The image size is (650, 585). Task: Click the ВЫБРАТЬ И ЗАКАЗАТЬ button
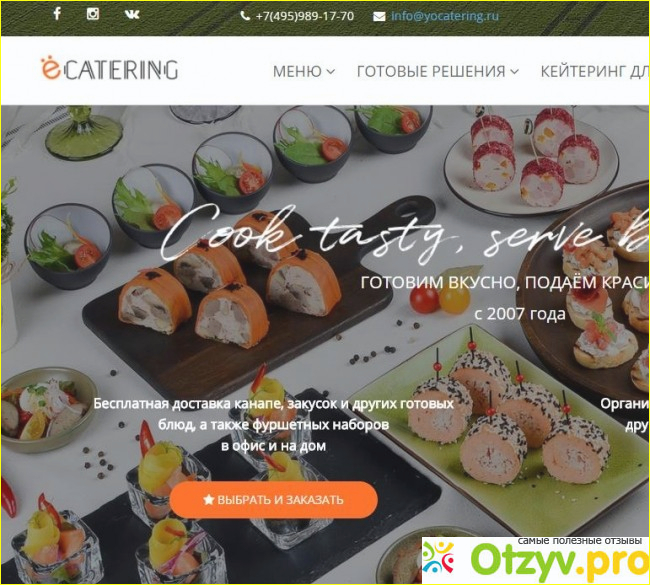click(x=274, y=500)
